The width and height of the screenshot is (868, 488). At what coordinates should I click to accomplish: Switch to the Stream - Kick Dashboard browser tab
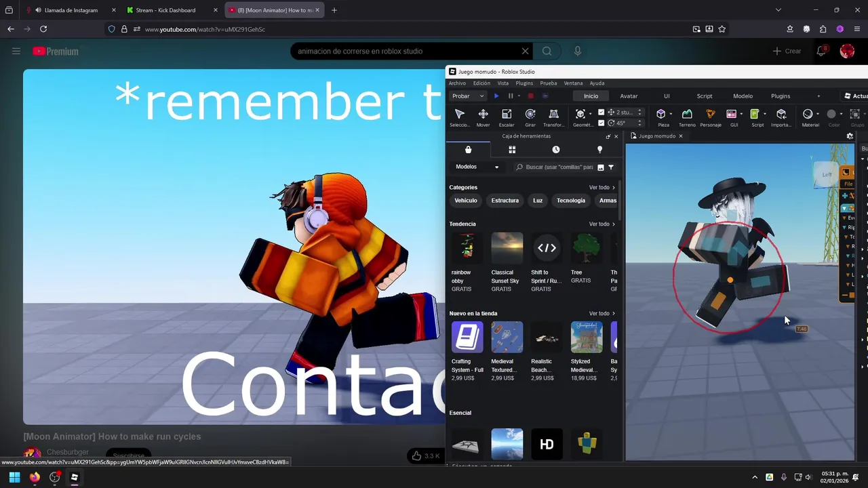click(x=165, y=10)
